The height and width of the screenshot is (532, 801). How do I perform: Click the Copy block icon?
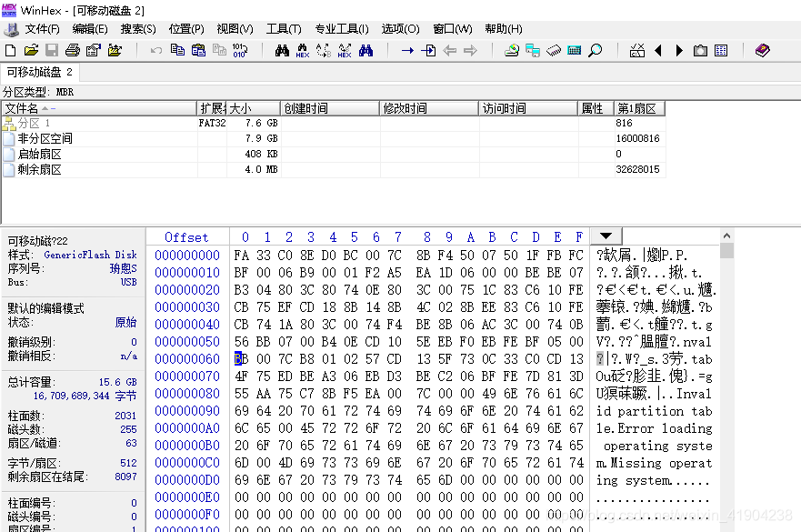(177, 50)
